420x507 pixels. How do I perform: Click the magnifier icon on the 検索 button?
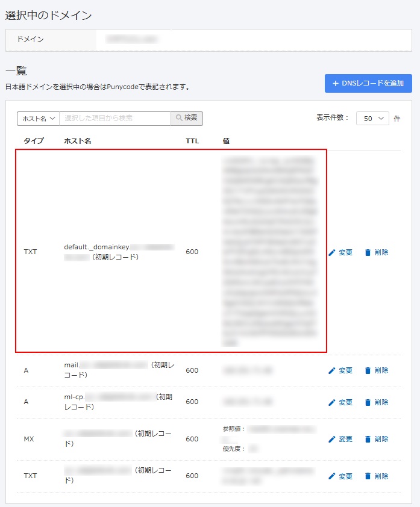point(179,118)
